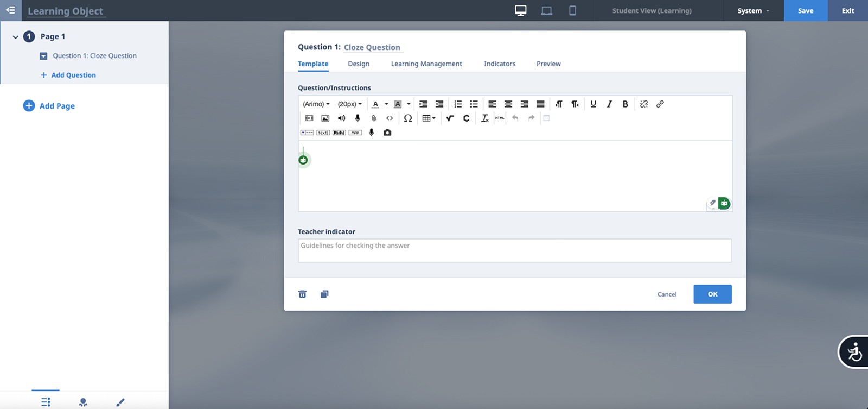Viewport: 868px width, 409px height.
Task: Open the System dropdown in header
Action: tap(754, 11)
